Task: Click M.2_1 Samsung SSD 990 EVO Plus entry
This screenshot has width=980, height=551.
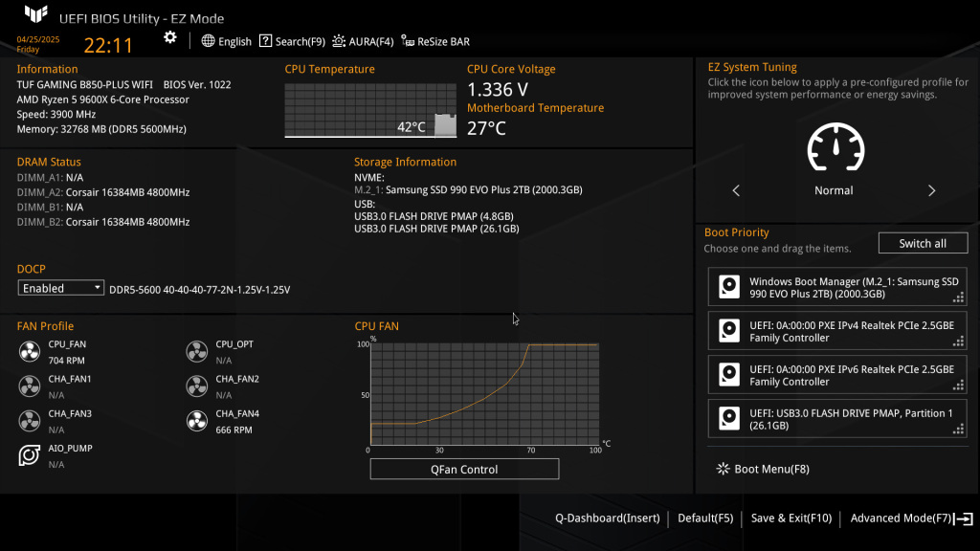Action: (468, 190)
